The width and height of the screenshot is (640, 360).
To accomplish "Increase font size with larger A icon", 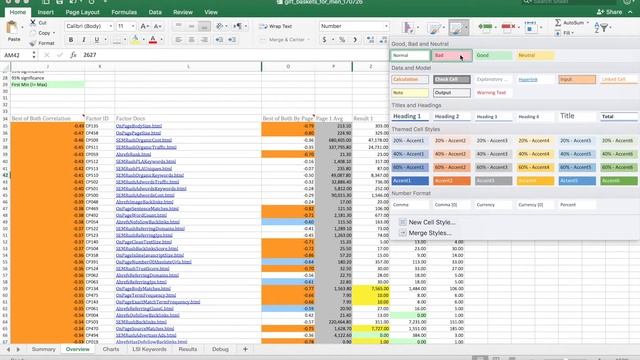I will [x=144, y=26].
